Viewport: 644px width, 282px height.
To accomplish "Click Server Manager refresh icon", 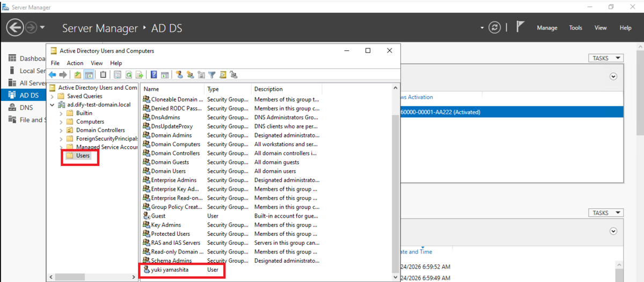I will (495, 28).
